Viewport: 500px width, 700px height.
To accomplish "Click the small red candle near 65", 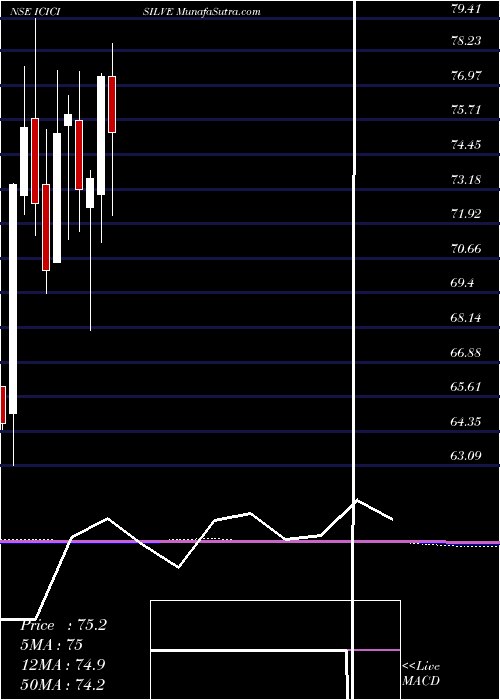I will [3, 405].
